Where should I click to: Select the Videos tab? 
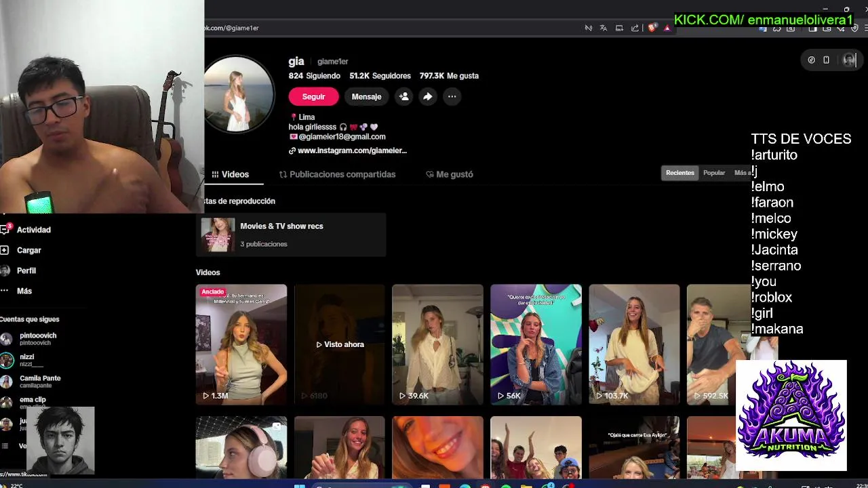pos(230,174)
